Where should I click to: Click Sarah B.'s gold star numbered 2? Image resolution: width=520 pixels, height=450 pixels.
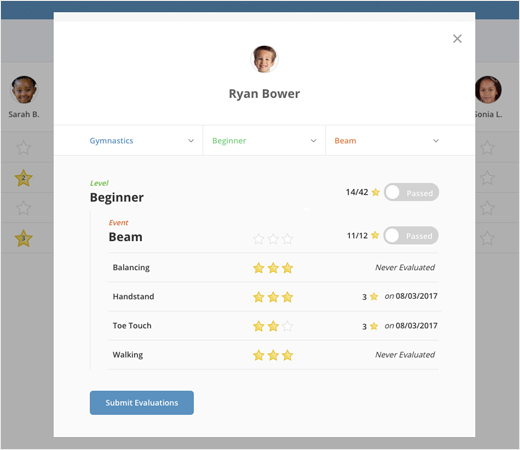click(x=23, y=178)
